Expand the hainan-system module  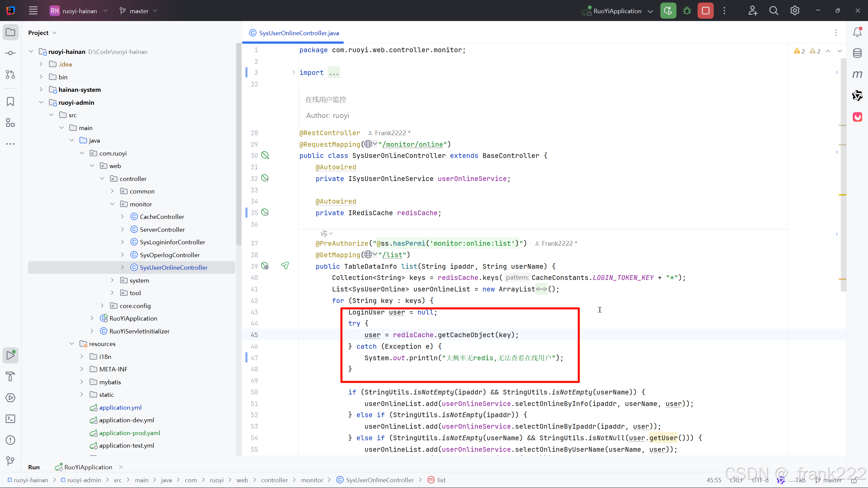pyautogui.click(x=41, y=89)
